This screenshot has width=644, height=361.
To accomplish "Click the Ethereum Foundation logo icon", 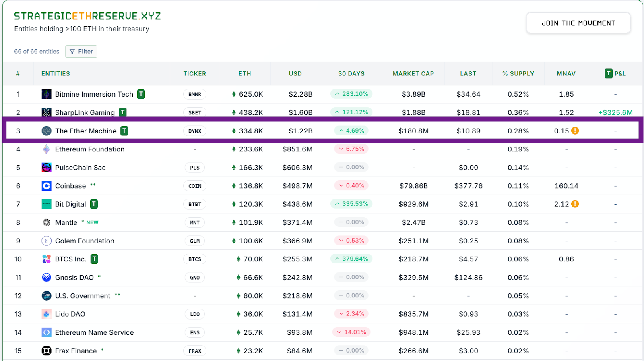I will point(47,149).
